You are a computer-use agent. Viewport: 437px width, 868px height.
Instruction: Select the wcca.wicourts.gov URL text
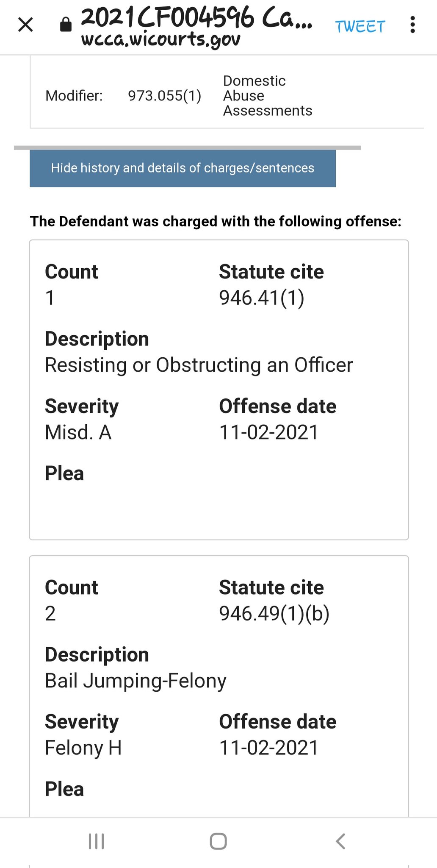(160, 39)
